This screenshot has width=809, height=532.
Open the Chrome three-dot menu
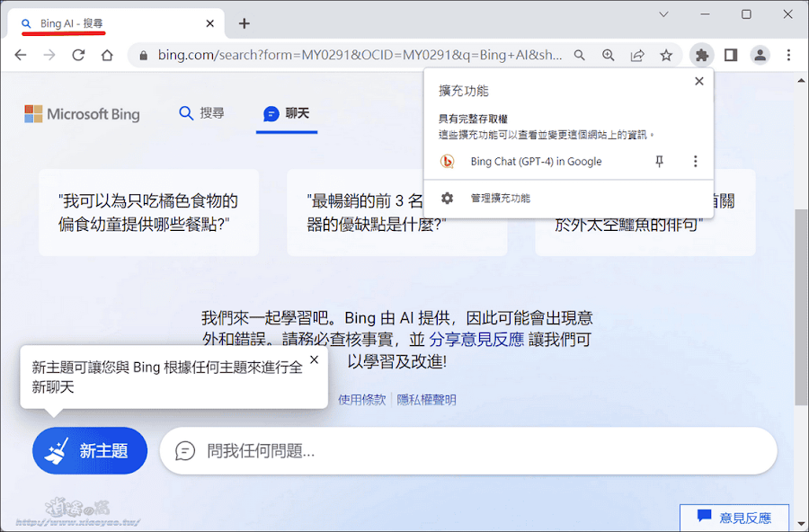pyautogui.click(x=788, y=55)
